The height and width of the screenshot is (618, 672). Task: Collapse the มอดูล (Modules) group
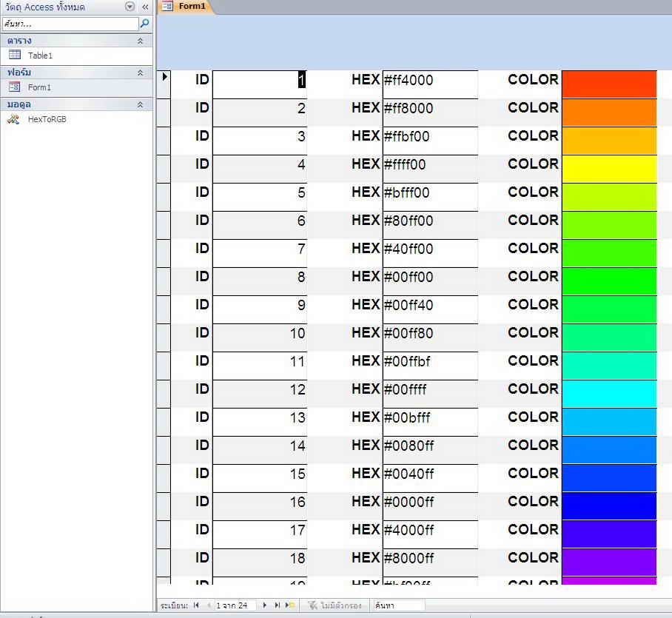pyautogui.click(x=140, y=104)
